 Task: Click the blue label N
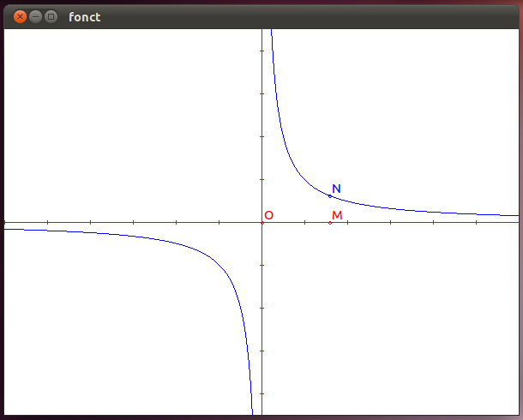pyautogui.click(x=336, y=189)
